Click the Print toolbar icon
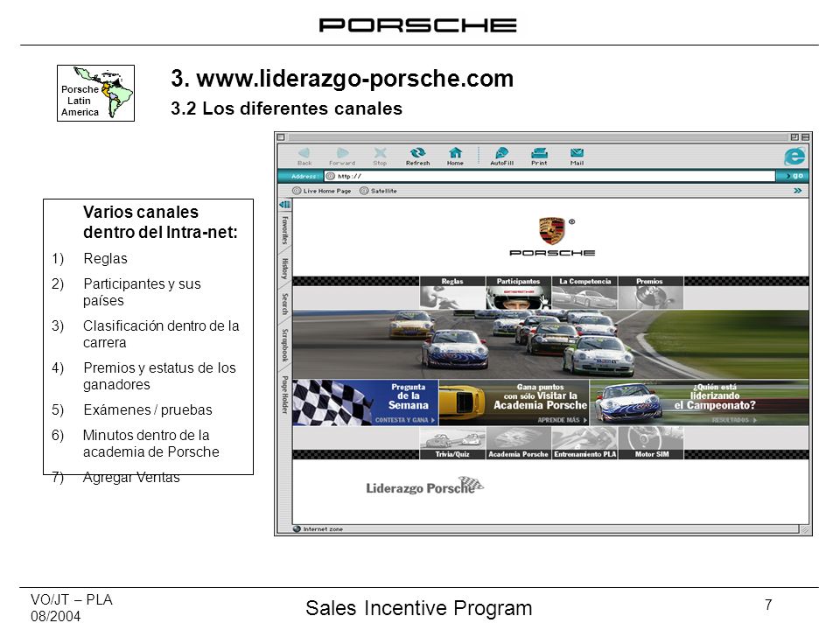 coord(539,153)
